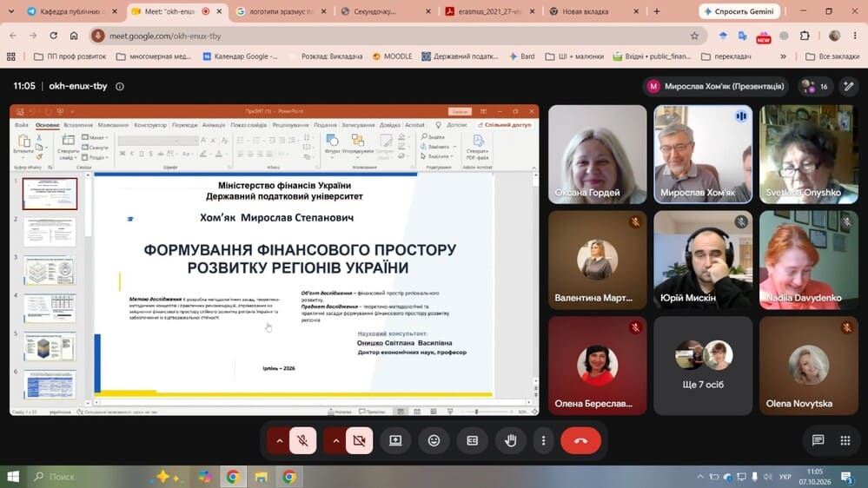The image size is (868, 488).
Task: Open video settings chevron beside camera
Action: coord(335,440)
